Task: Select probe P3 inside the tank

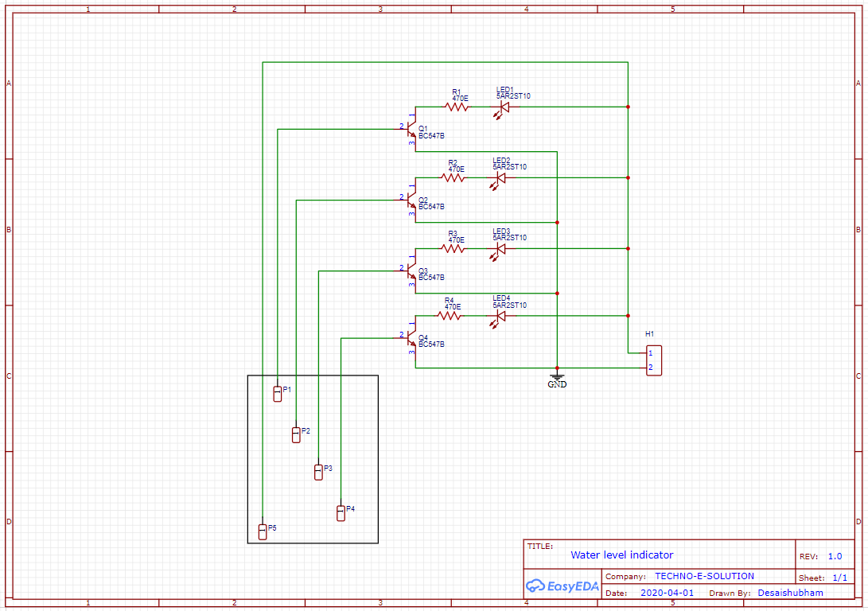Action: [318, 473]
